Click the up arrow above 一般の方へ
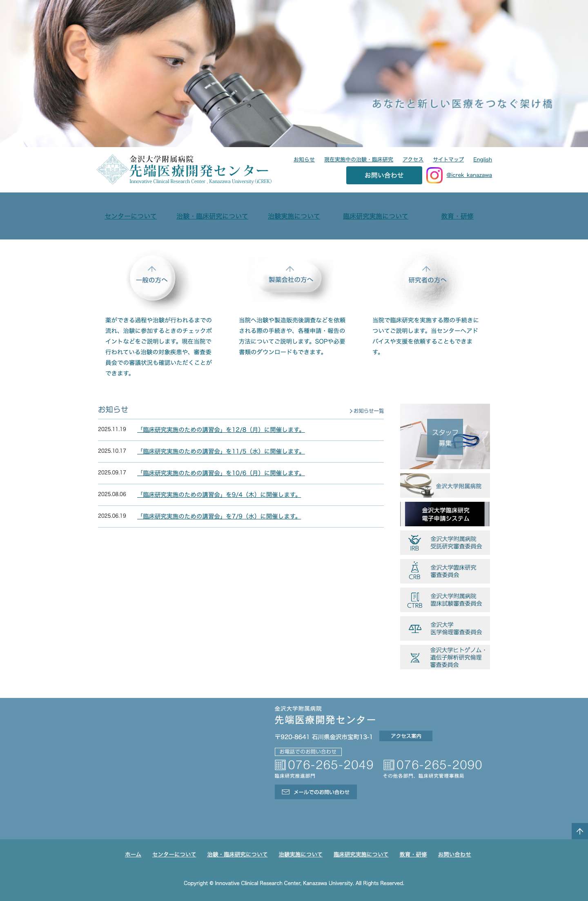Screen dimensions: 588x901 152,269
